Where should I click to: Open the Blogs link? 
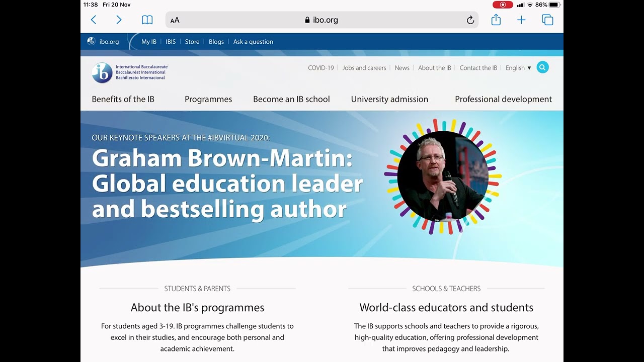tap(216, 42)
